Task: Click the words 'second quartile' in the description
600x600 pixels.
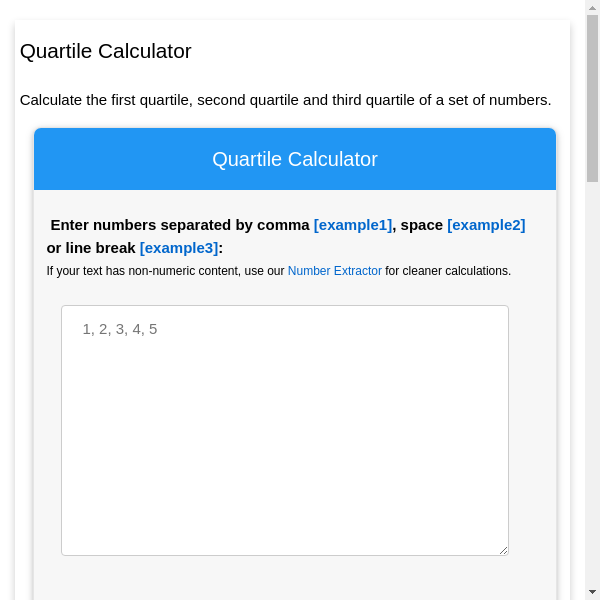Action: [251, 100]
